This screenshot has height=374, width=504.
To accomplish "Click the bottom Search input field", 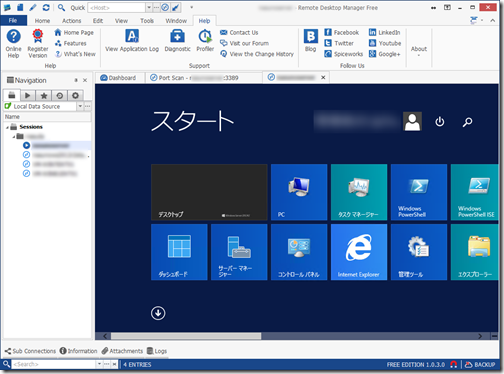I will 54,364.
